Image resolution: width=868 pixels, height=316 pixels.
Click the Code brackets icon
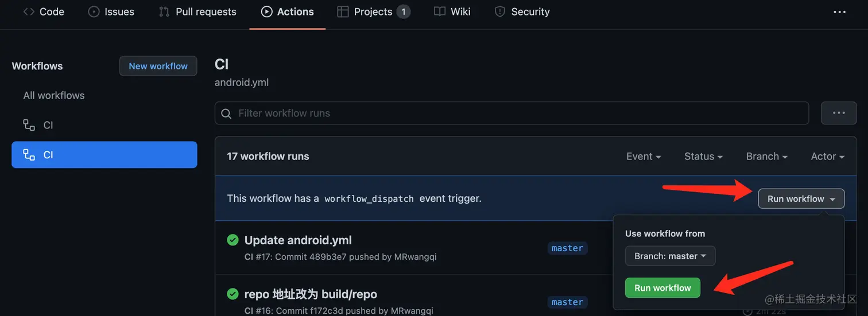click(29, 11)
